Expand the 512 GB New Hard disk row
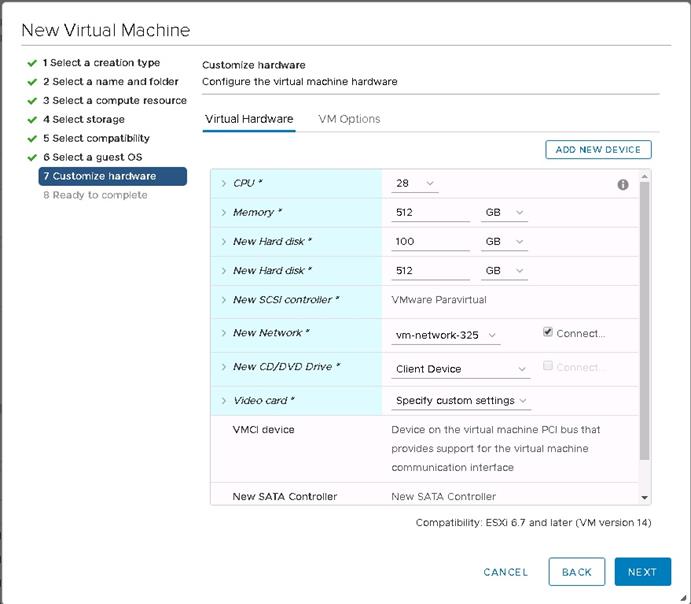The image size is (691, 604). pos(223,271)
